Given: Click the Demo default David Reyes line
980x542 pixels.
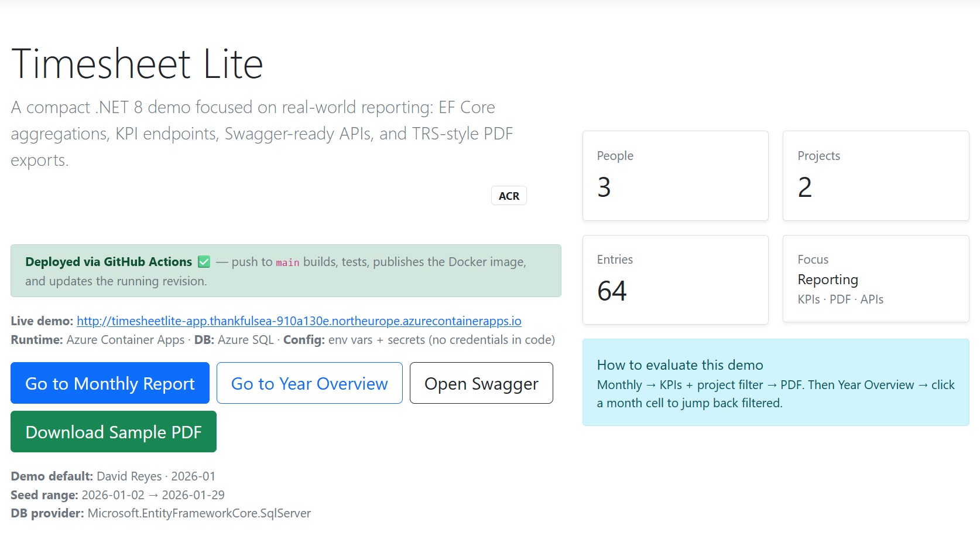Looking at the screenshot, I should [x=113, y=476].
